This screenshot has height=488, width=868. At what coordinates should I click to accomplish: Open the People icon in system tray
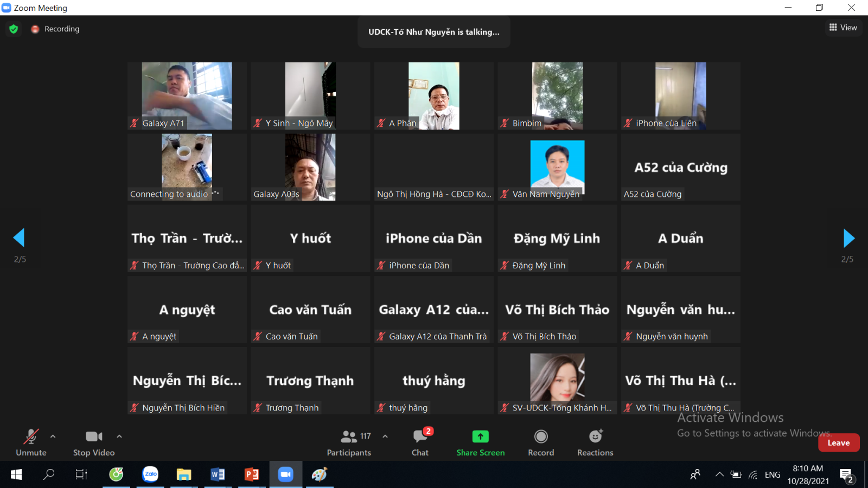pos(695,475)
